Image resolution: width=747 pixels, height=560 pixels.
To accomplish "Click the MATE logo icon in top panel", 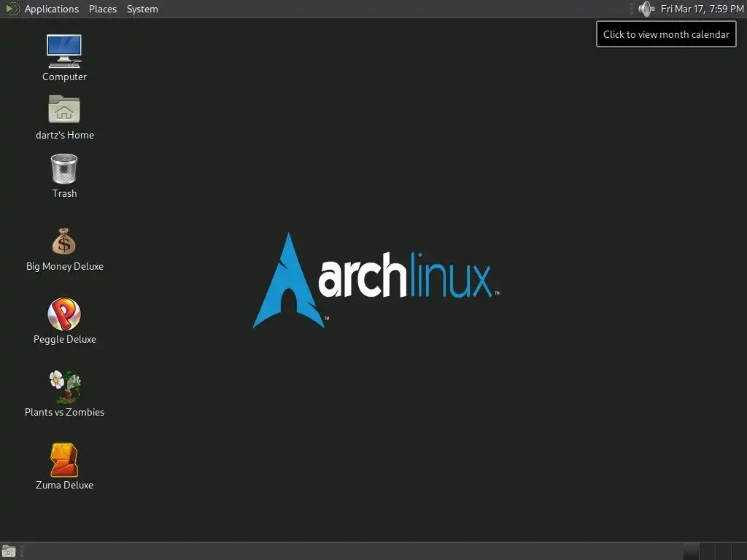I will pos(12,9).
